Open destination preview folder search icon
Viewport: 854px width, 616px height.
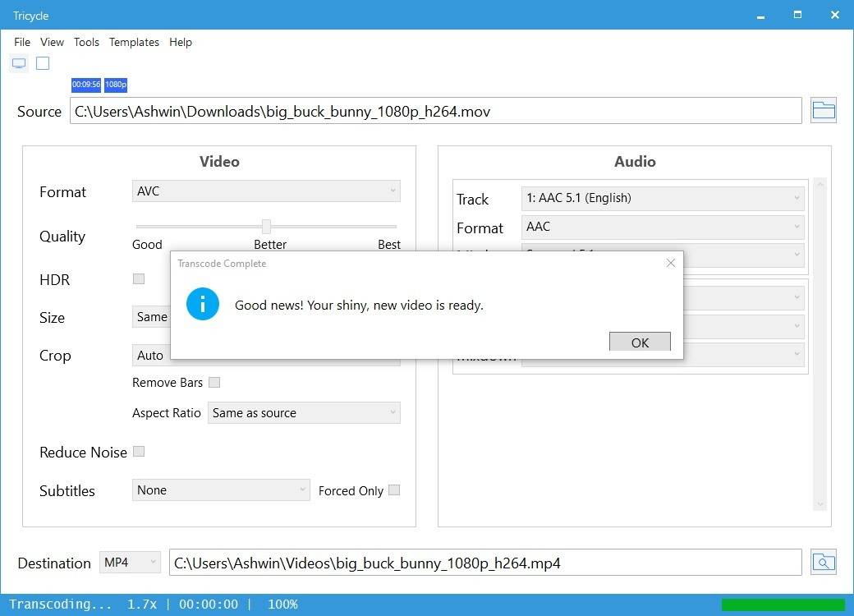pyautogui.click(x=823, y=562)
